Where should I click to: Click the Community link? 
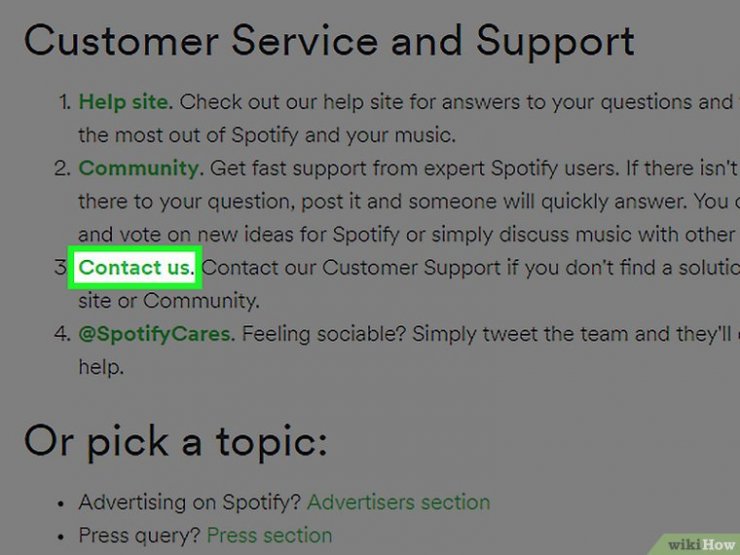point(141,168)
